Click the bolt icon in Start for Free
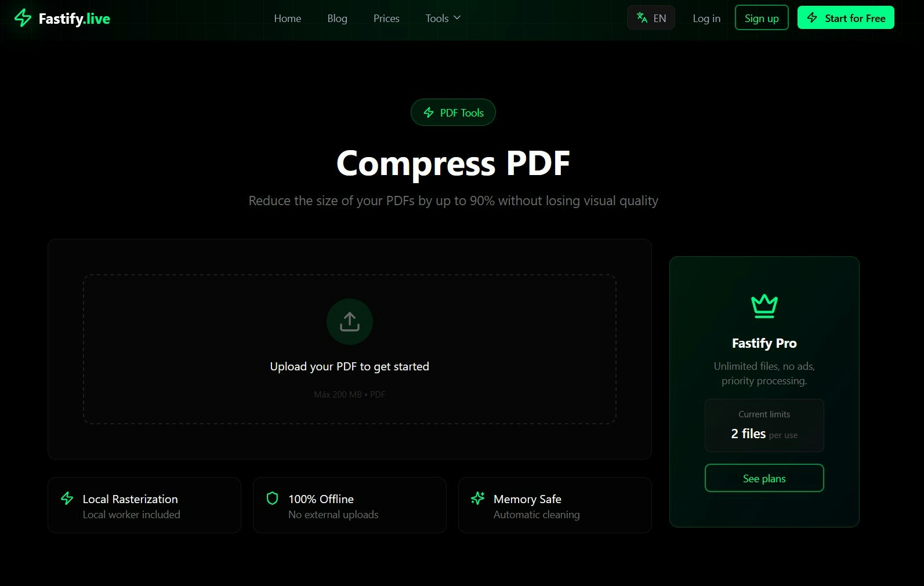 point(813,18)
